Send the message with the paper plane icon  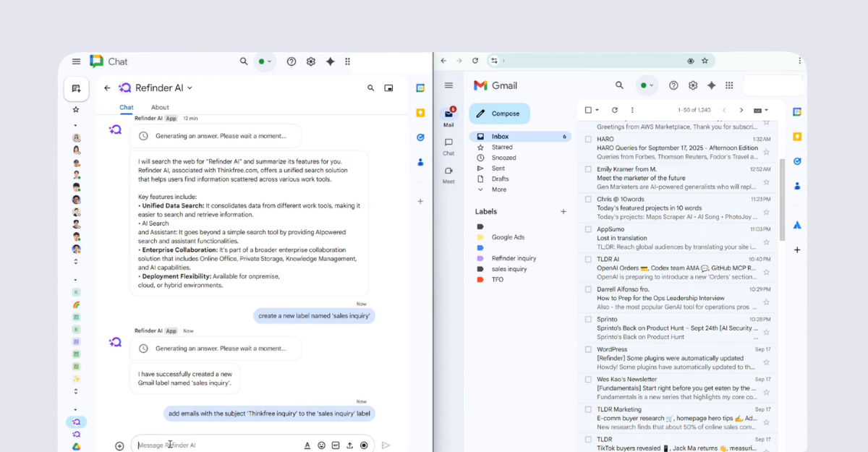tap(386, 446)
